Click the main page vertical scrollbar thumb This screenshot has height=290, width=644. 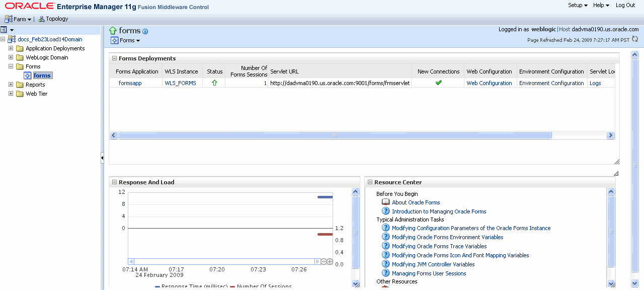coord(634,166)
